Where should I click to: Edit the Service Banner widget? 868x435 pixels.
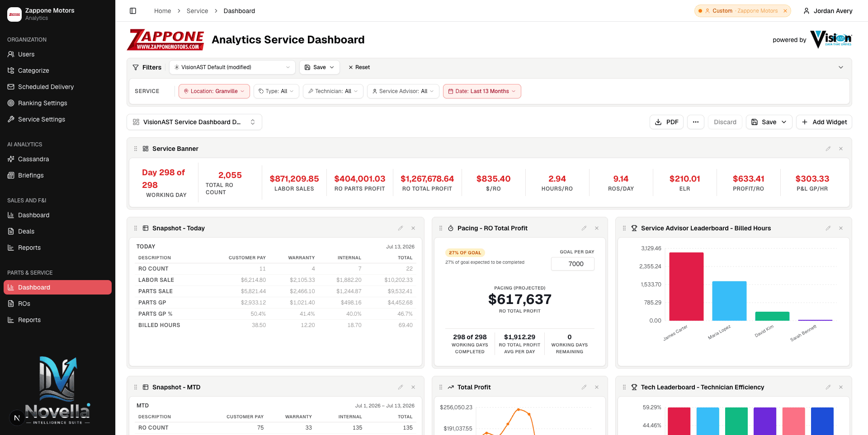click(x=828, y=149)
